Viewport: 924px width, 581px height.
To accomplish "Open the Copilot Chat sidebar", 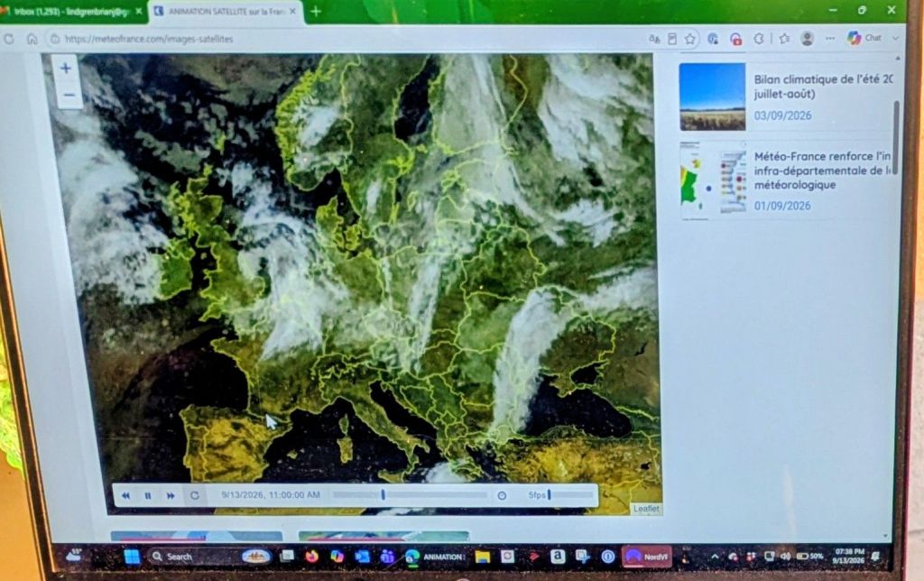I will pos(864,38).
